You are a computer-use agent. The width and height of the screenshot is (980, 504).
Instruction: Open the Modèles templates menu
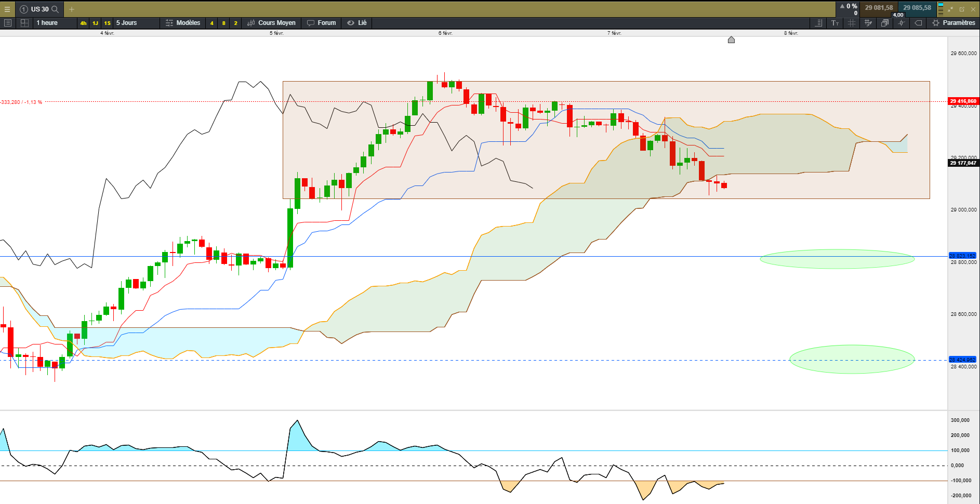pyautogui.click(x=183, y=23)
